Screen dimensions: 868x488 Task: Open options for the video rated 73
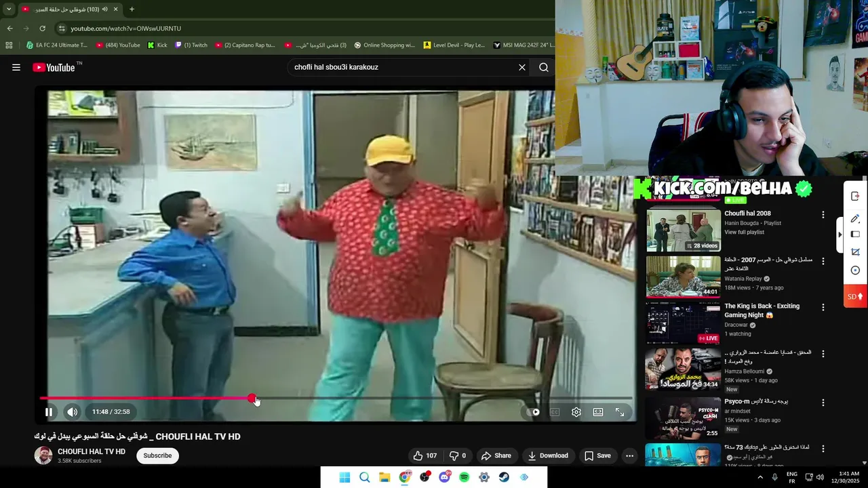823,449
